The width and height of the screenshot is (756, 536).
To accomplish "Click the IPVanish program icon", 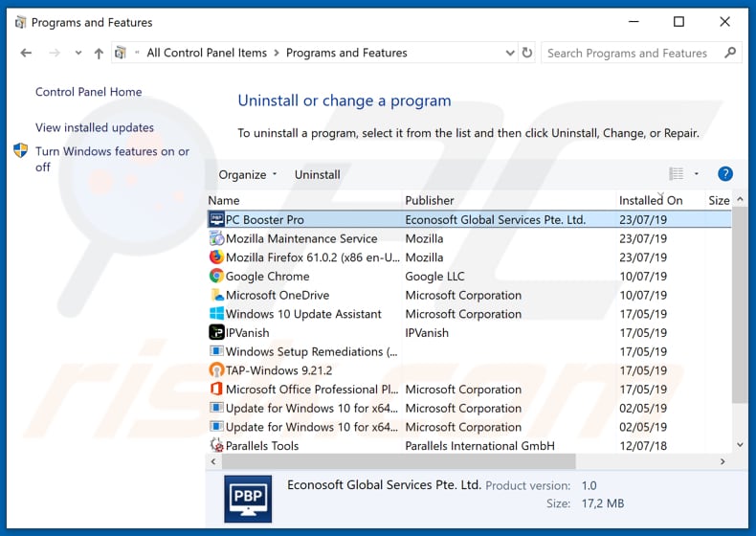I will [x=216, y=333].
